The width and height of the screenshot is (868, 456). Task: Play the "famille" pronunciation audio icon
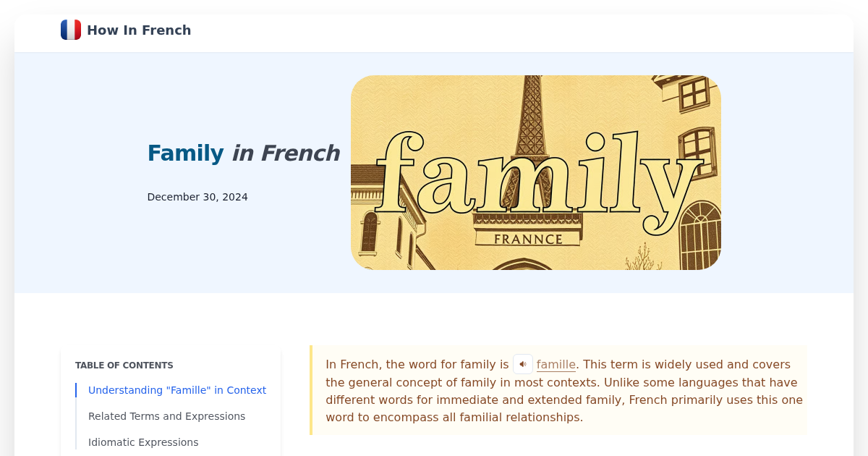tap(522, 364)
